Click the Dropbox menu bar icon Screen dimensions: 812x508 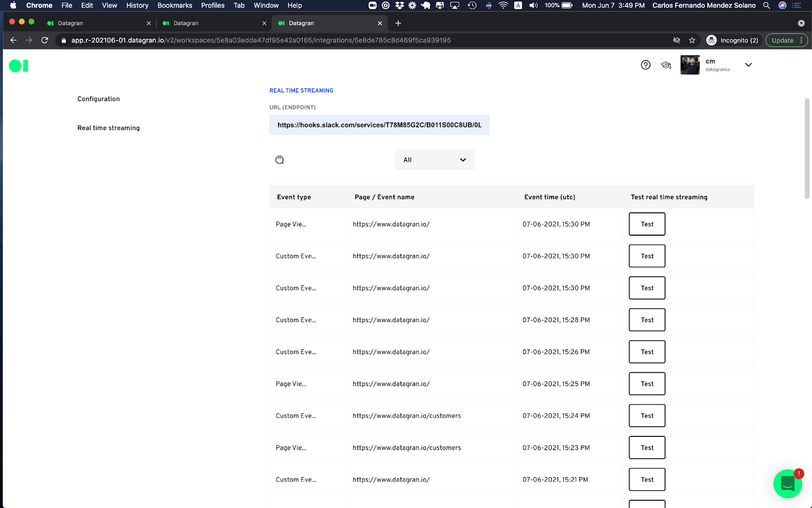coord(399,5)
